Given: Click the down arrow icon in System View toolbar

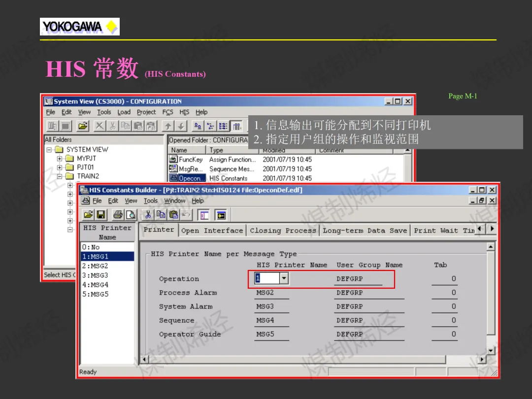Looking at the screenshot, I should point(181,126).
